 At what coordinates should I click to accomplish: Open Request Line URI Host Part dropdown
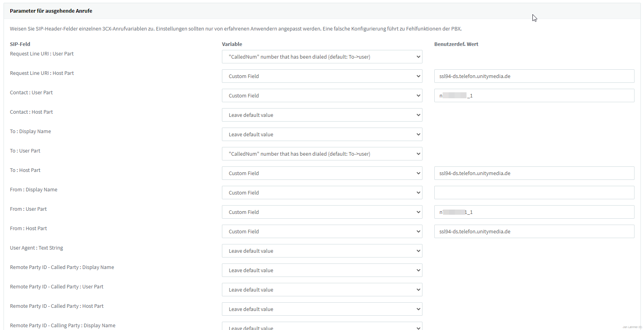322,76
